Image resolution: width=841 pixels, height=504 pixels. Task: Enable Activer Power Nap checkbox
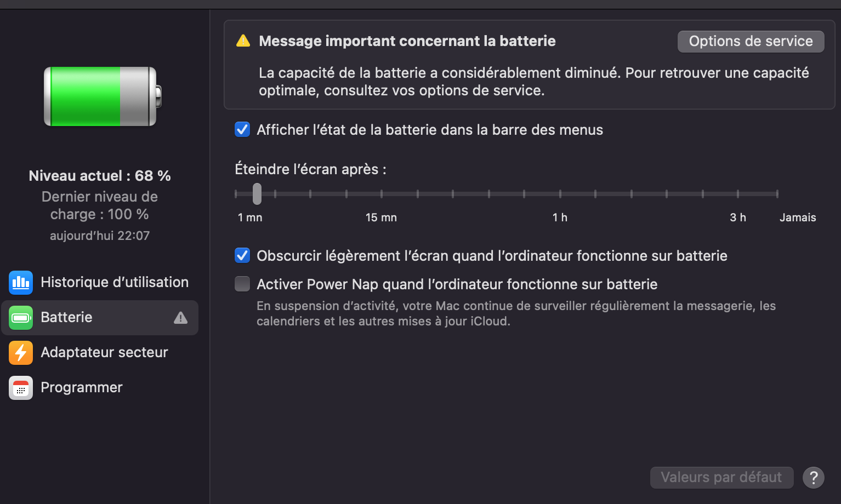(x=242, y=284)
